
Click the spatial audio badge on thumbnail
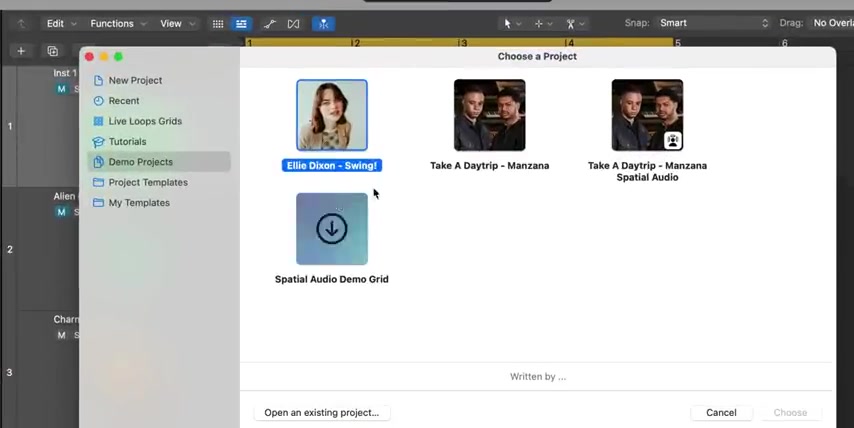673,140
